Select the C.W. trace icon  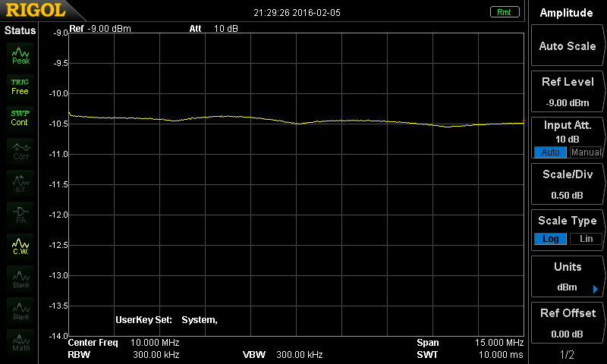pyautogui.click(x=20, y=246)
